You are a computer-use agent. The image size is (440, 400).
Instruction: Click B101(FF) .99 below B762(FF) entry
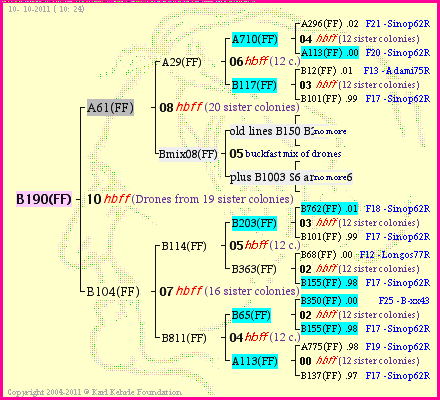click(x=329, y=237)
